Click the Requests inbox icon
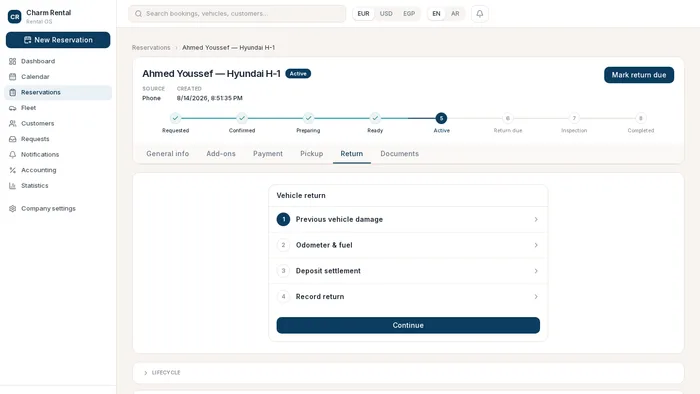 [12, 139]
